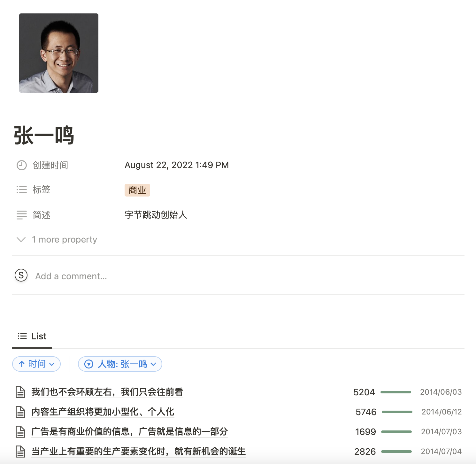
Task: Click the 字节跳动创始人 description text
Action: coord(156,215)
